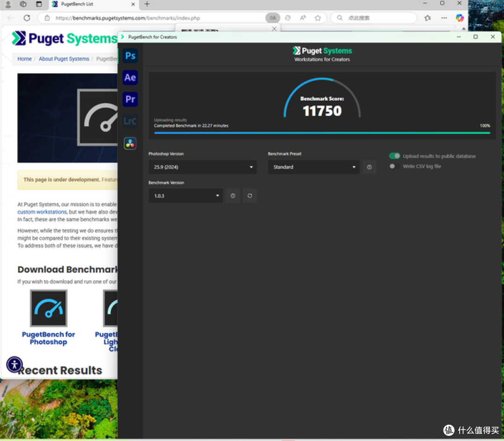Click the benchmark progress bar
The width and height of the screenshot is (504, 441).
(x=322, y=133)
